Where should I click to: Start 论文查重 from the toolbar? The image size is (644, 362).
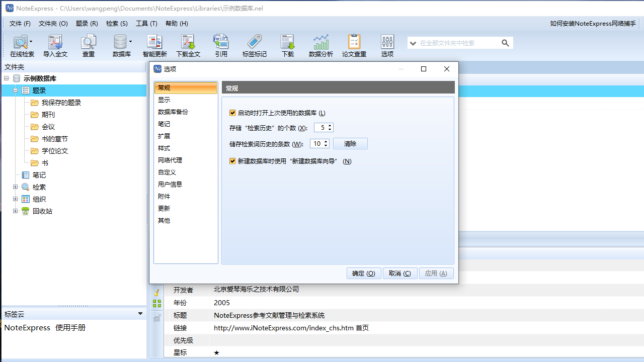tap(354, 45)
